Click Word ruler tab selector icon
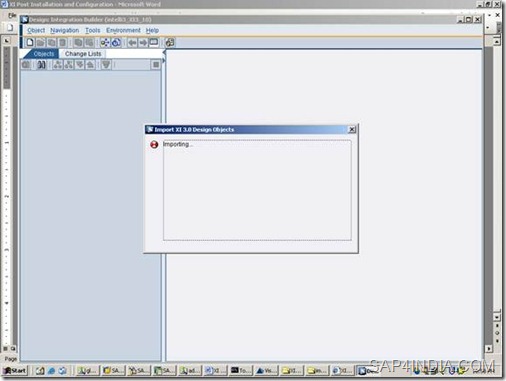506x381 pixels. [7, 40]
